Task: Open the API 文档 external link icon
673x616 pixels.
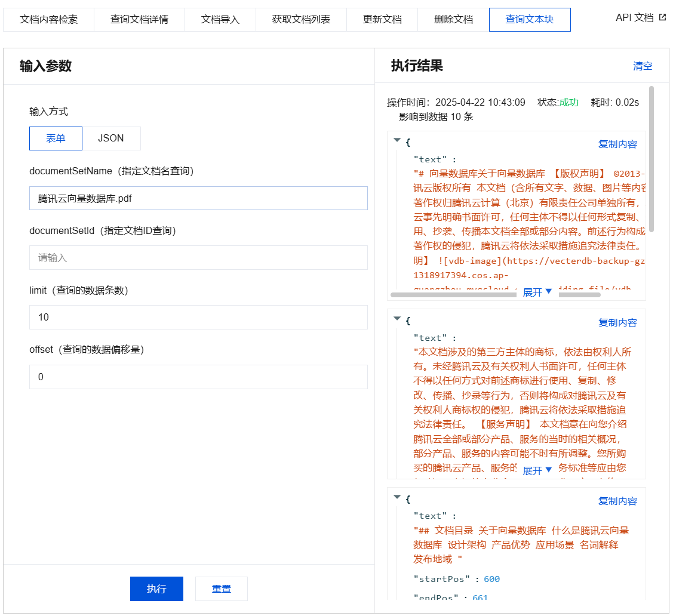Action: pos(662,17)
